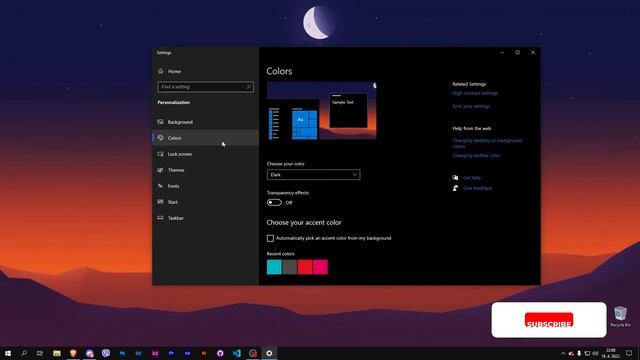Pick the red recent color swatch
Viewport: 640px width, 360px height.
pos(305,267)
